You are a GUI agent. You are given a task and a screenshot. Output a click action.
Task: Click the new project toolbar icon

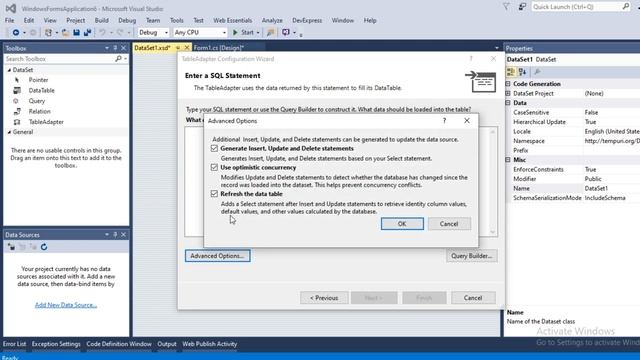pyautogui.click(x=48, y=32)
